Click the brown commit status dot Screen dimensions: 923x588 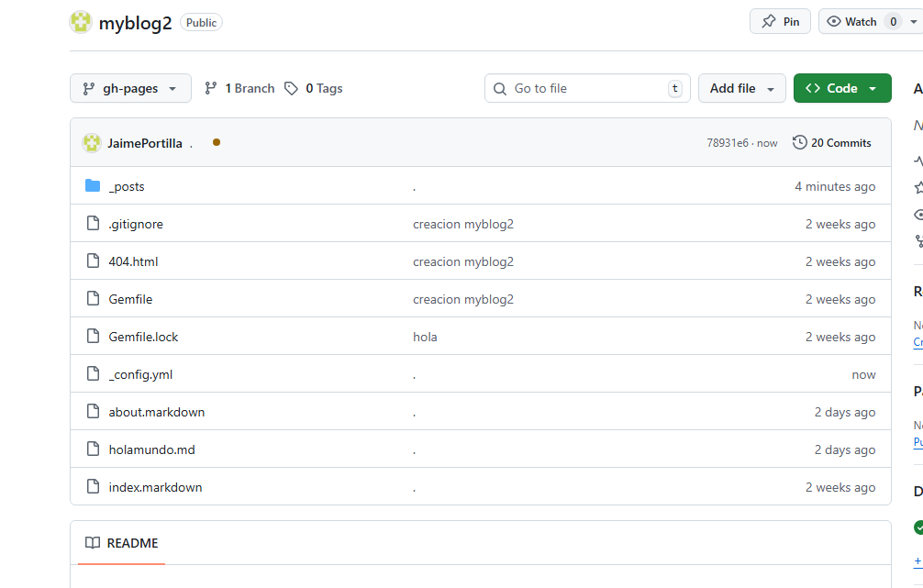[x=217, y=142]
